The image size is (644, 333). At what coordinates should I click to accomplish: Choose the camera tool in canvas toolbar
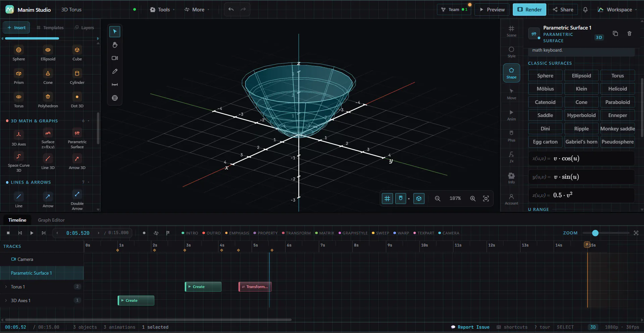115,58
